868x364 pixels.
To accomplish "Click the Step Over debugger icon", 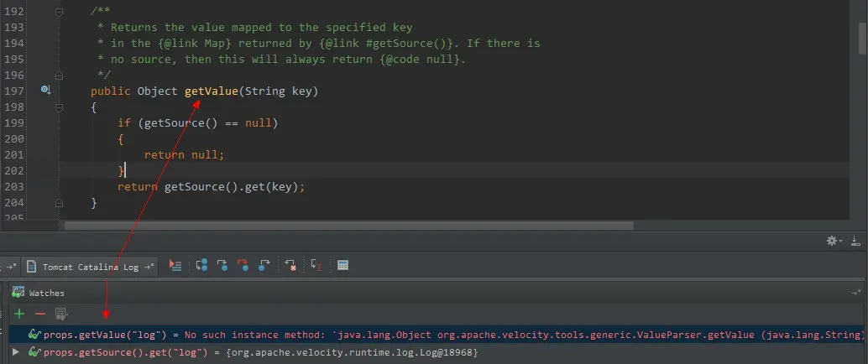I will pos(201,266).
